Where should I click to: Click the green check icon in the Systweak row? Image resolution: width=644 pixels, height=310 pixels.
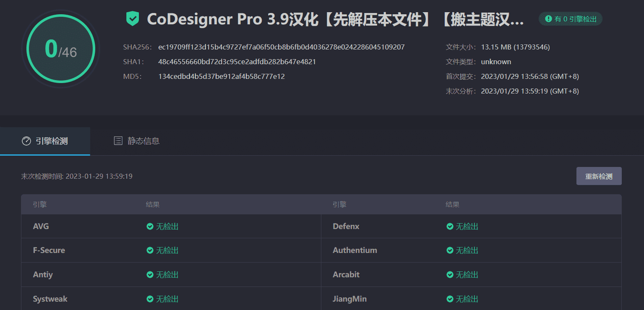[x=150, y=299]
